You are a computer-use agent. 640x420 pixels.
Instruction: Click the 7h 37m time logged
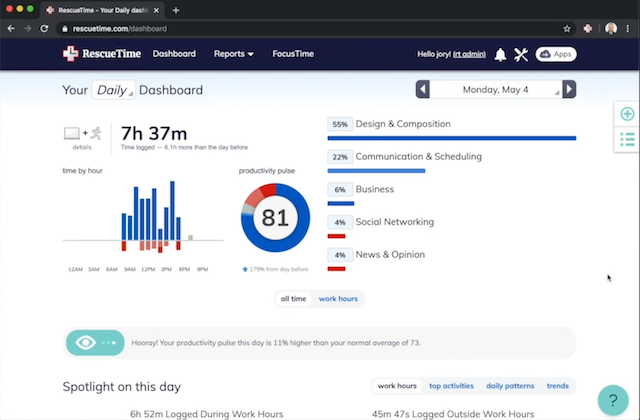pos(154,133)
